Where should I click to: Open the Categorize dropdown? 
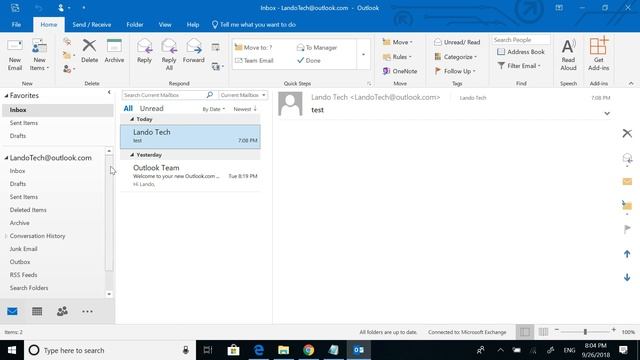click(x=456, y=57)
